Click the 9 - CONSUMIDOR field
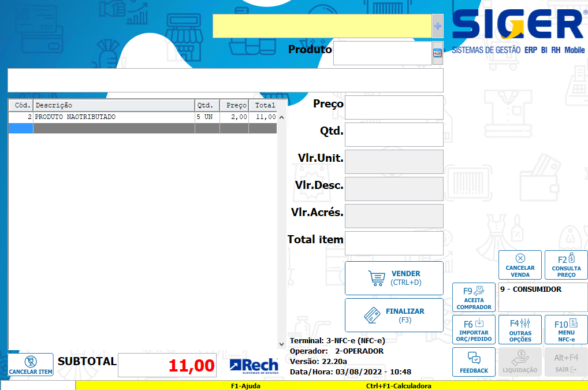Viewport: 588px width, 390px height. (543, 297)
